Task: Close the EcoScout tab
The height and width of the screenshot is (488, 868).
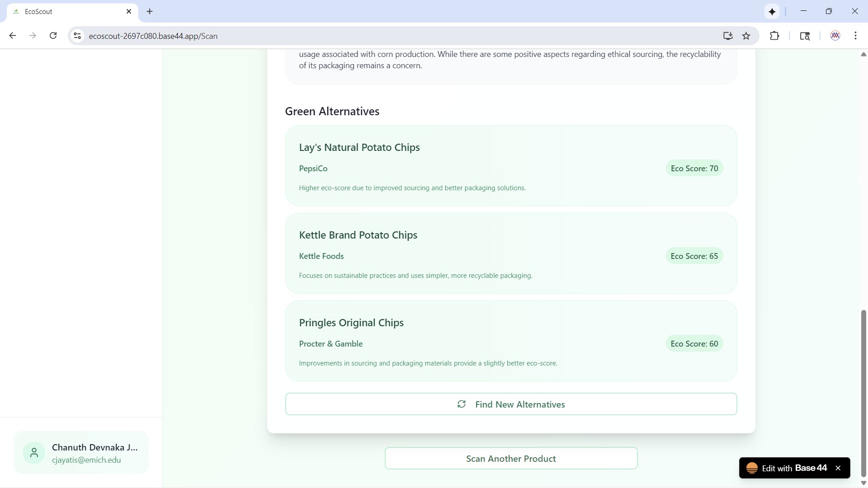Action: [129, 11]
